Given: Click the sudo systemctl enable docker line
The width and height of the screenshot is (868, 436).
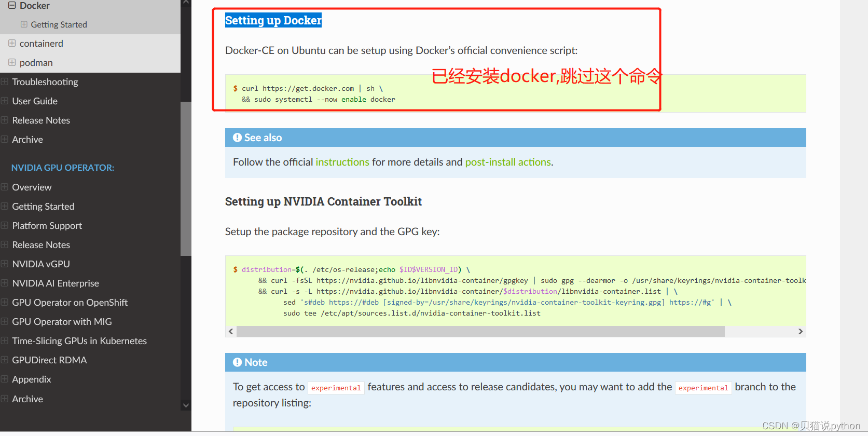Looking at the screenshot, I should 319,100.
